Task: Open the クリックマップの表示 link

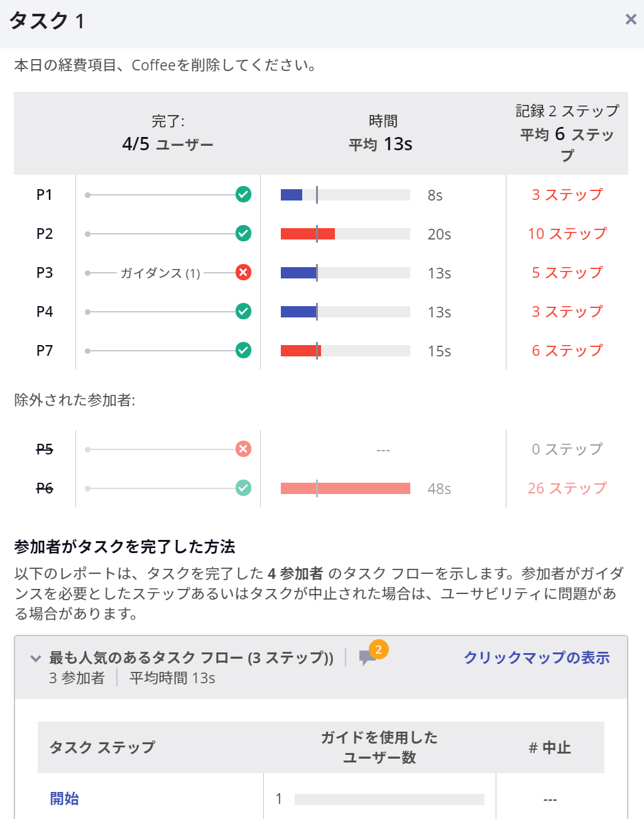Action: [x=537, y=657]
